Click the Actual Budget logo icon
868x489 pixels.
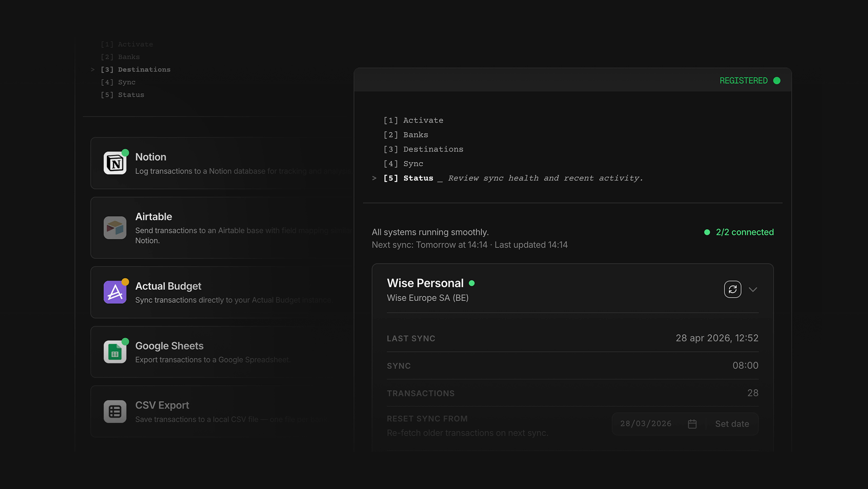115,292
